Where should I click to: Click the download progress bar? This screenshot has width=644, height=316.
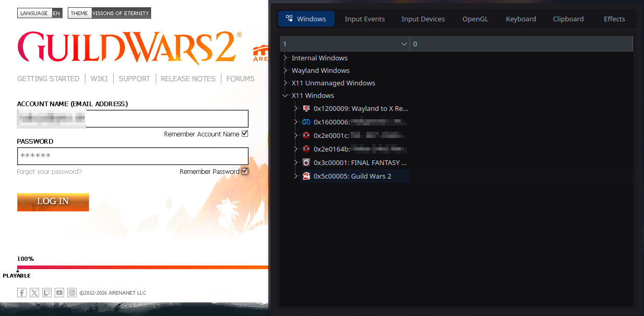point(143,268)
